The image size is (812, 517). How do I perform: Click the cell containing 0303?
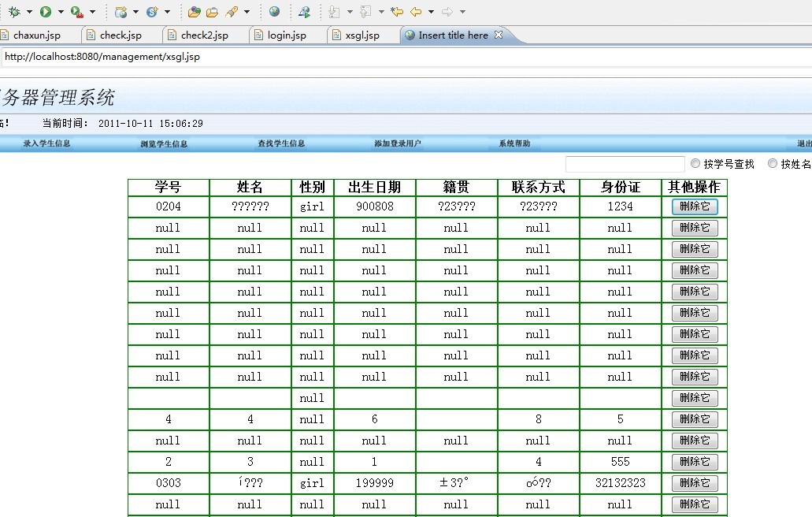coord(169,483)
